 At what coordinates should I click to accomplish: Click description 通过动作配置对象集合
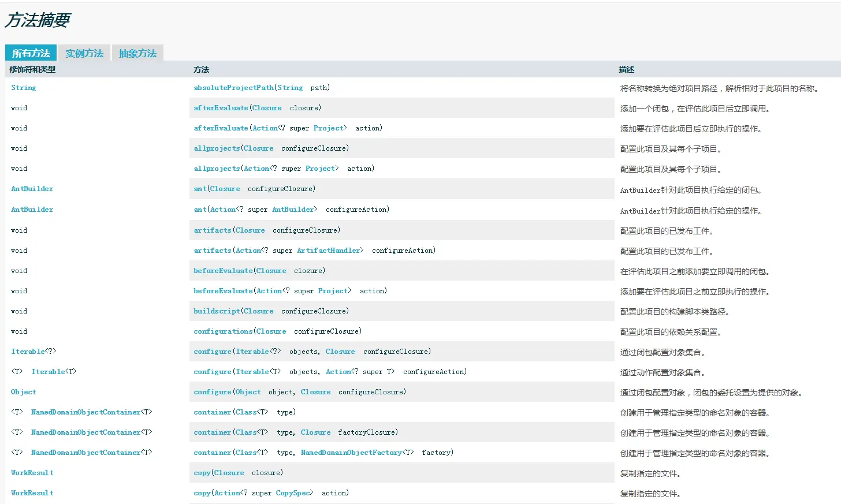663,372
